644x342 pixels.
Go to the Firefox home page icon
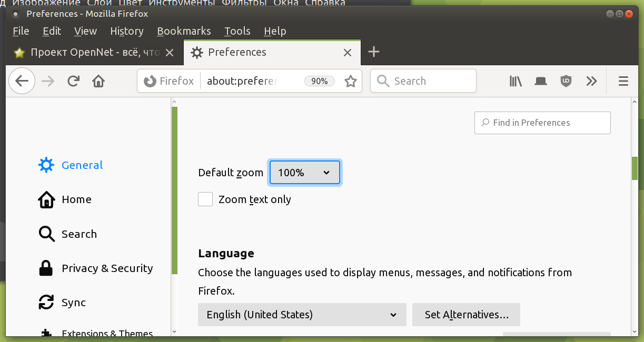[x=98, y=81]
